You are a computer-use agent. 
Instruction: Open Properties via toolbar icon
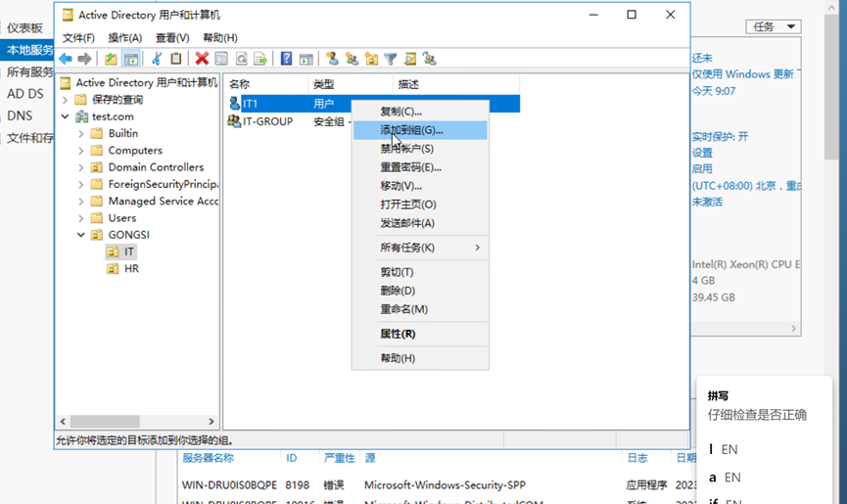pos(221,59)
